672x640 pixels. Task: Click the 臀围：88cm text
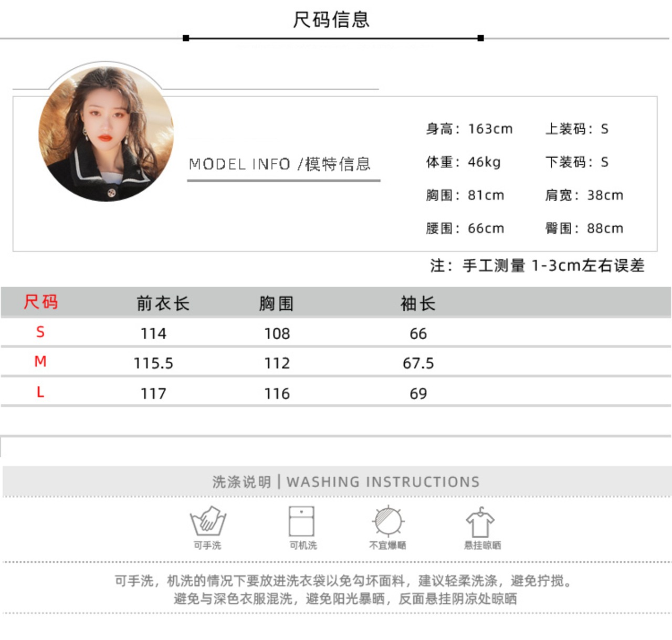pos(584,228)
